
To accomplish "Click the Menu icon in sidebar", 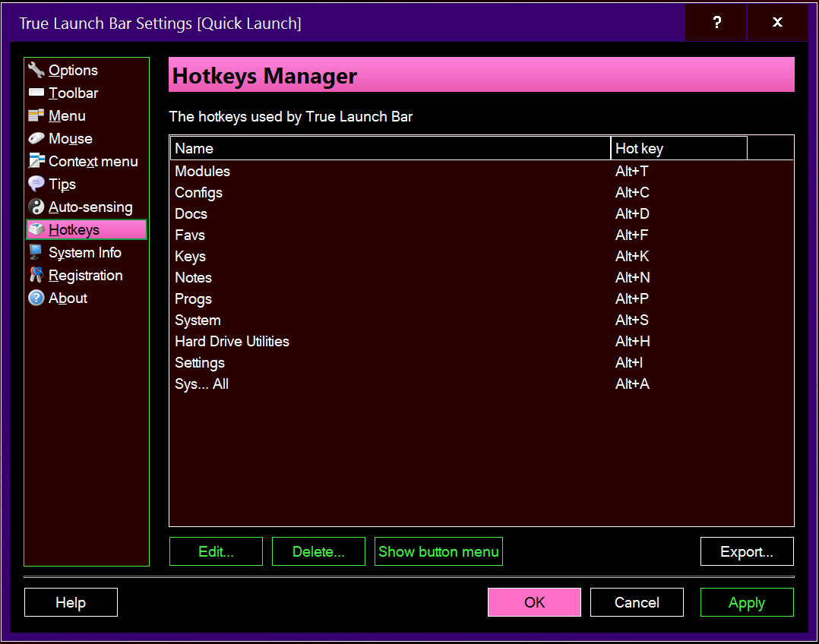I will click(36, 116).
